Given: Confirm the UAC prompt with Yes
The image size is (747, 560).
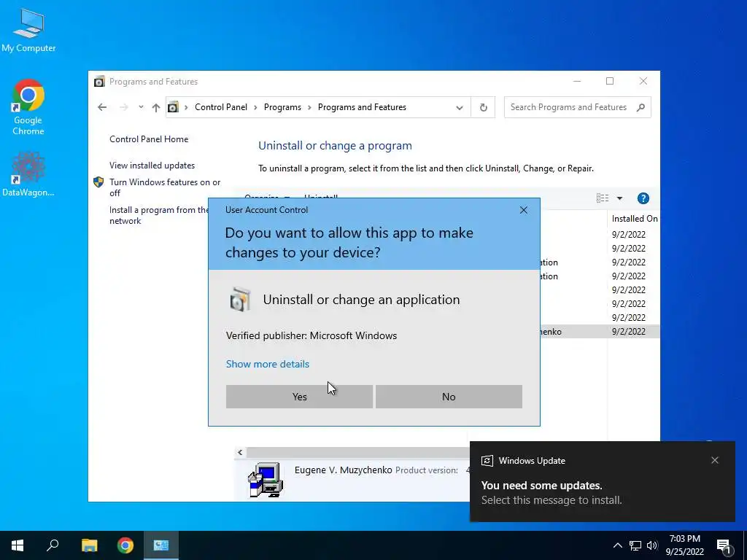Looking at the screenshot, I should [x=299, y=397].
